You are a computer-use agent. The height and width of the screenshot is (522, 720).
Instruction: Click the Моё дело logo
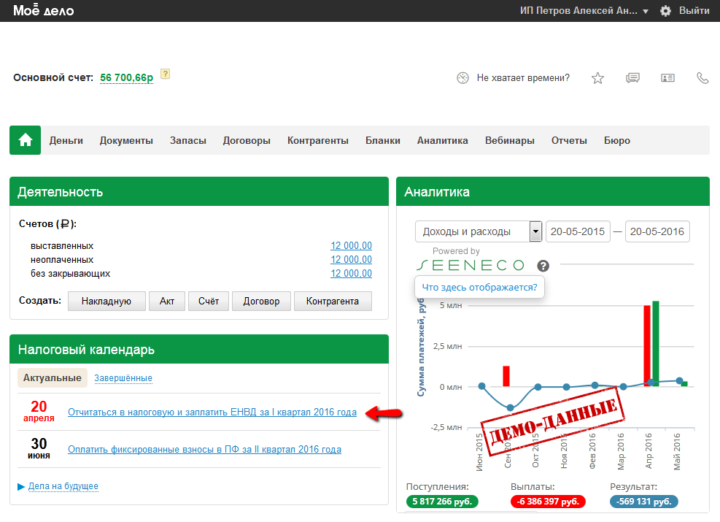tap(44, 11)
